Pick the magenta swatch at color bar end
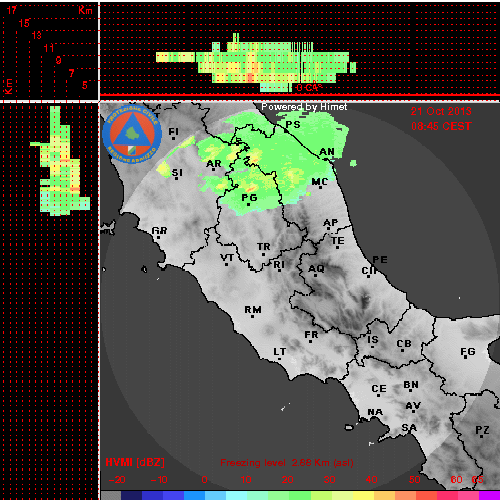This screenshot has width=500, height=500. (x=489, y=495)
